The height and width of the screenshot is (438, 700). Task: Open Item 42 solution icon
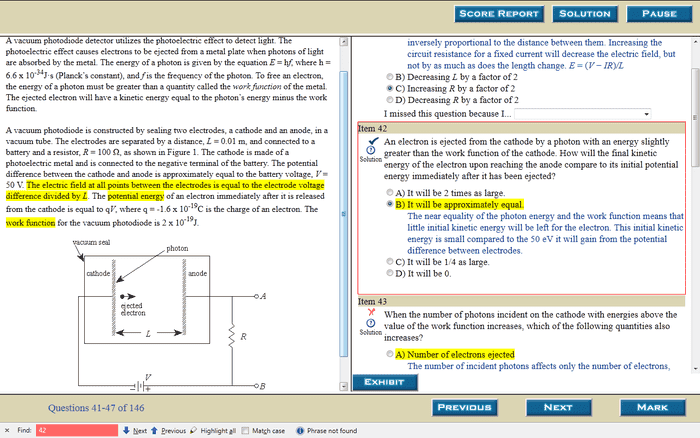click(371, 150)
